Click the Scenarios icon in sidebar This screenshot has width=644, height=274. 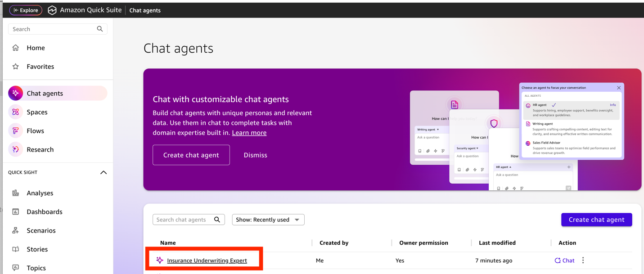(16, 230)
